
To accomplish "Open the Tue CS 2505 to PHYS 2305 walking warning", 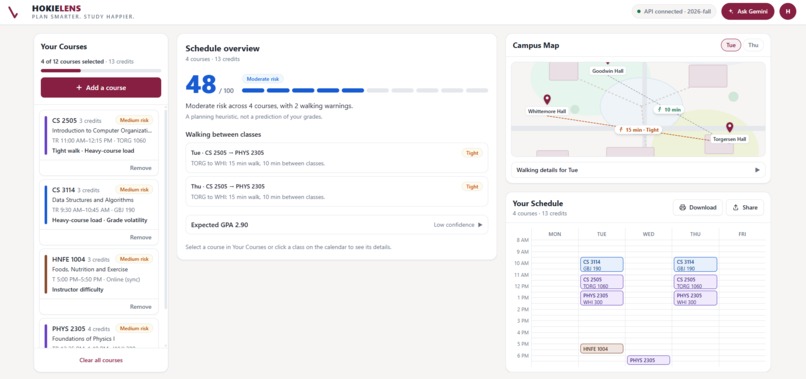I will click(337, 157).
